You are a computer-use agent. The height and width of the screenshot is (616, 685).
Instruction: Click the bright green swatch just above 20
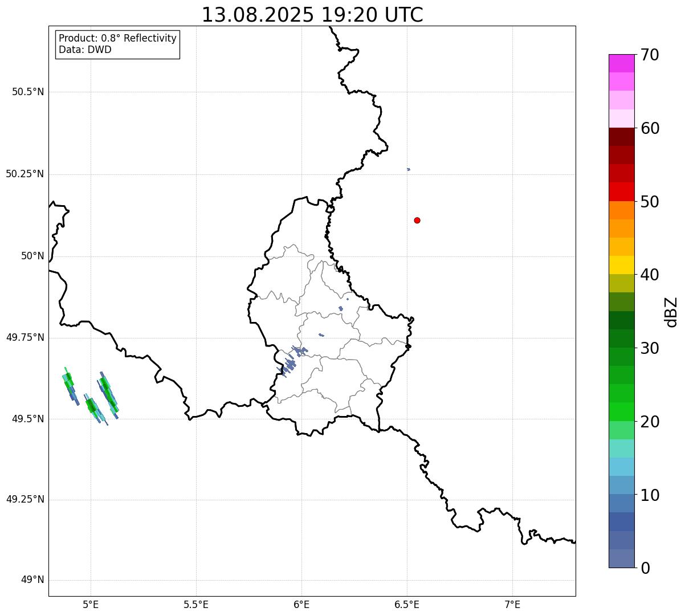point(621,412)
